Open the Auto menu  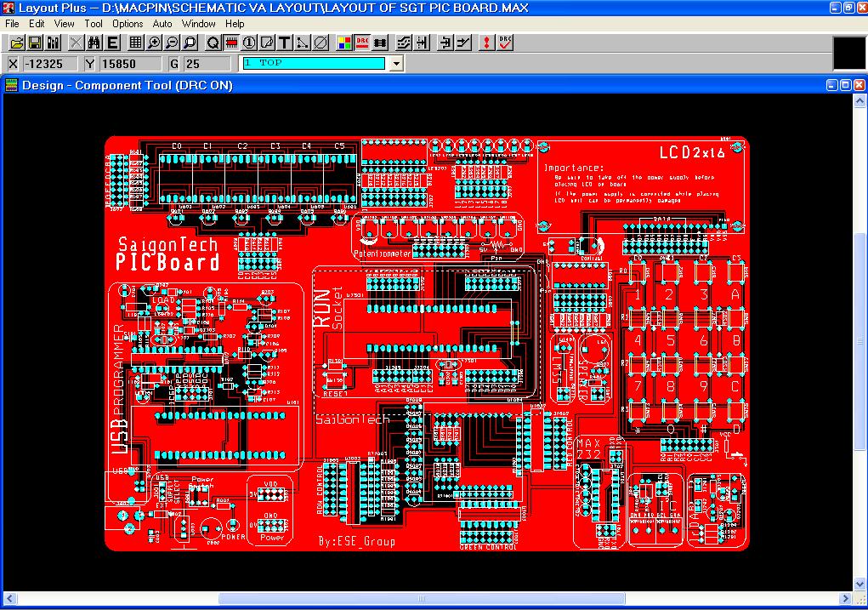[x=162, y=24]
